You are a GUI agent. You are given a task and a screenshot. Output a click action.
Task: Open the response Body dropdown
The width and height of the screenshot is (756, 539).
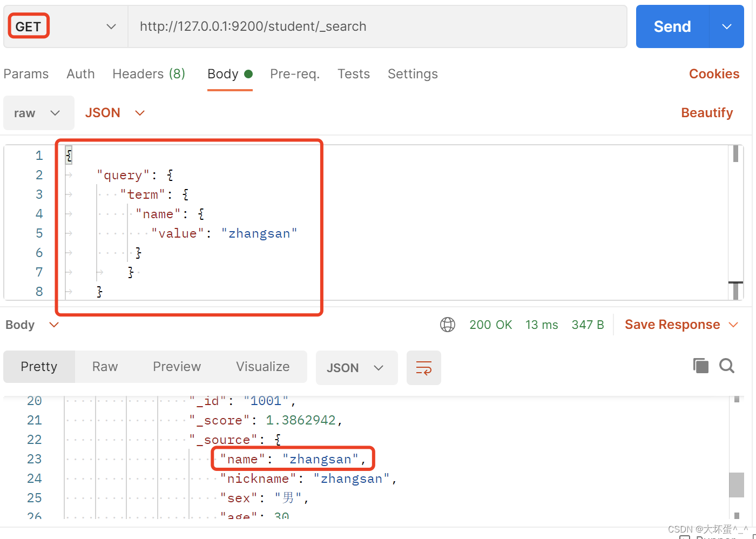click(x=32, y=325)
